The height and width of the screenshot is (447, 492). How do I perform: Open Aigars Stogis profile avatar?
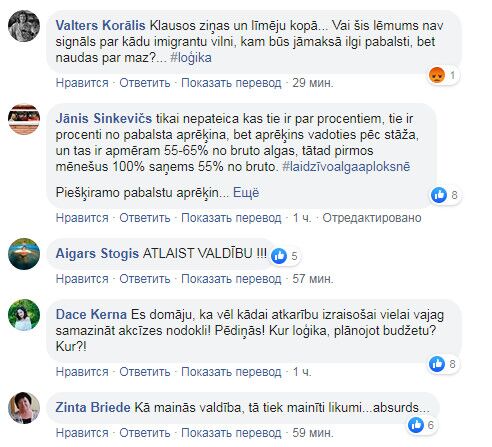(x=24, y=254)
